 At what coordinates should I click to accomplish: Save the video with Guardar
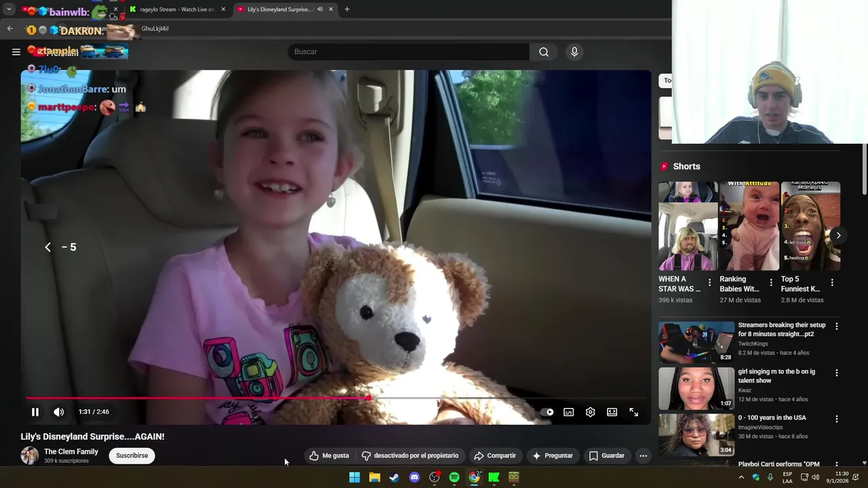(607, 455)
